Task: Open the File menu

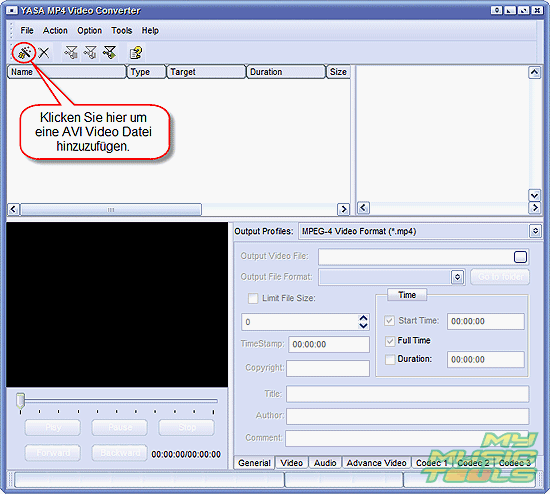Action: pyautogui.click(x=27, y=31)
